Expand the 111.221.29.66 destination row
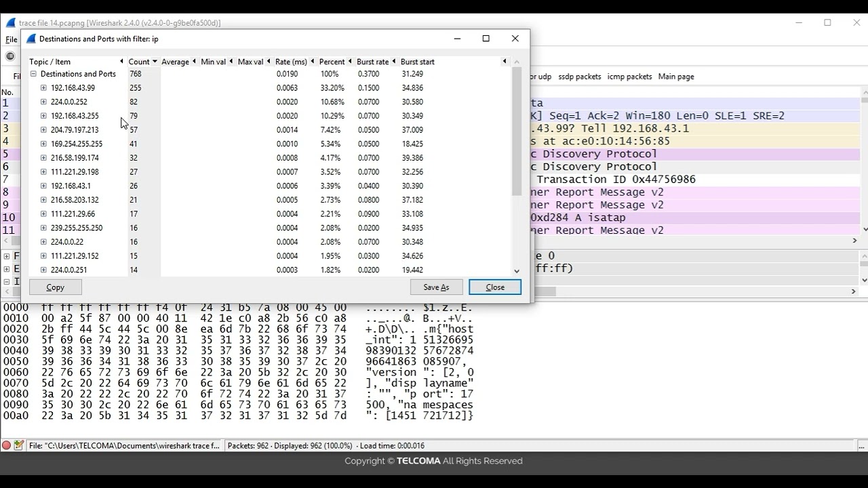This screenshot has height=488, width=868. (x=43, y=214)
